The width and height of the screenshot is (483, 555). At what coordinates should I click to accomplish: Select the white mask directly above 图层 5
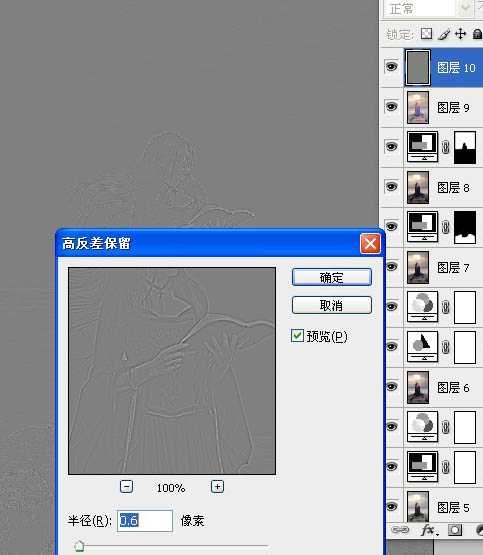point(465,467)
